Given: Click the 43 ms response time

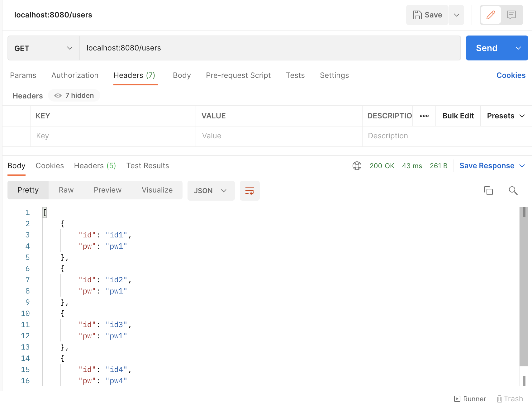Looking at the screenshot, I should tap(412, 166).
